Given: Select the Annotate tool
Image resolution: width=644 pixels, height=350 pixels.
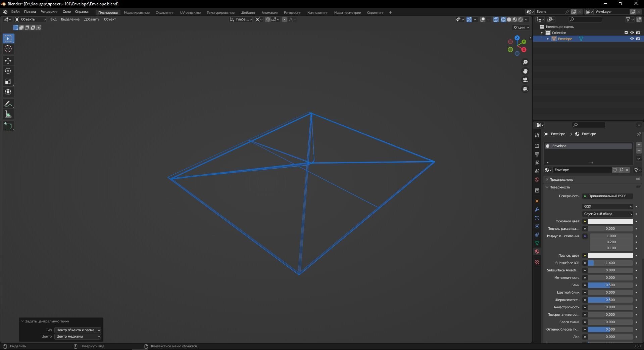Looking at the screenshot, I should coord(8,104).
